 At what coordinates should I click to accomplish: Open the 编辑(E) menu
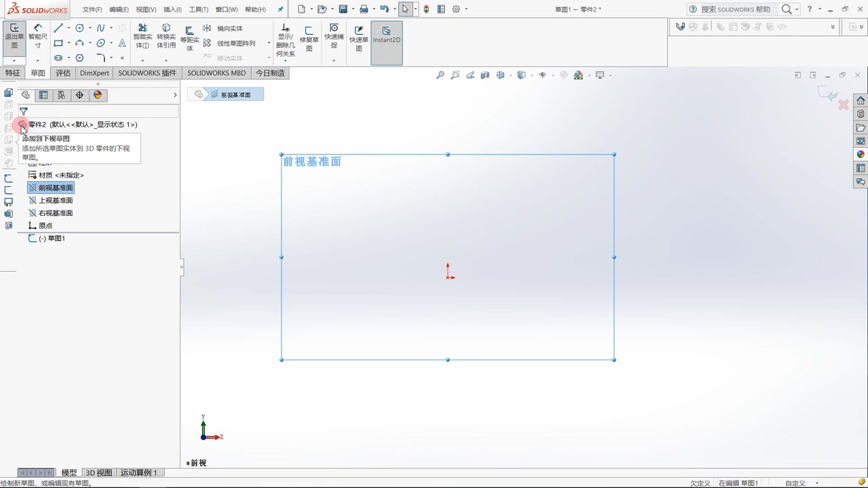pos(119,9)
